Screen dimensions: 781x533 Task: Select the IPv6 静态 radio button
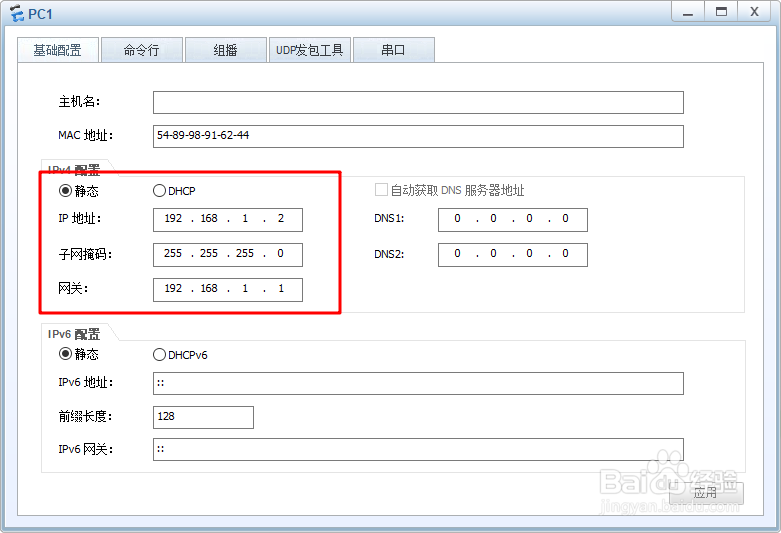65,354
